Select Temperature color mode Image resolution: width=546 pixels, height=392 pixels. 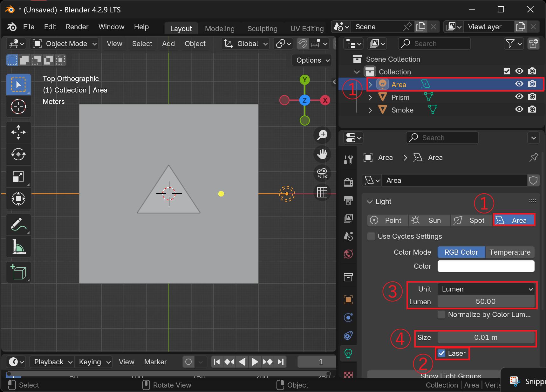coord(510,252)
